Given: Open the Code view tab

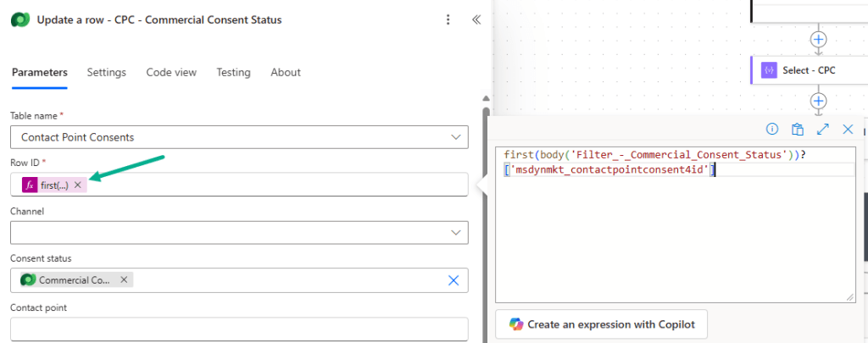Looking at the screenshot, I should tap(171, 73).
